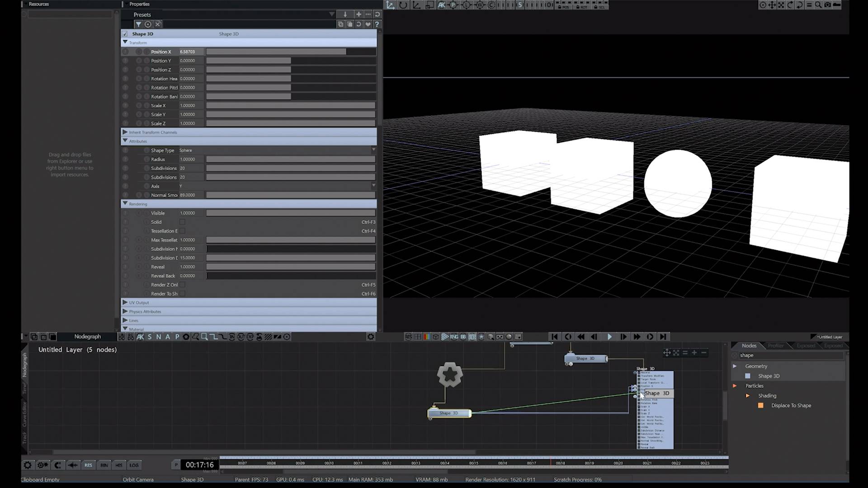Click the rotate tool icon in viewport toolbar
Viewport: 868px width, 488px height.
coord(403,5)
